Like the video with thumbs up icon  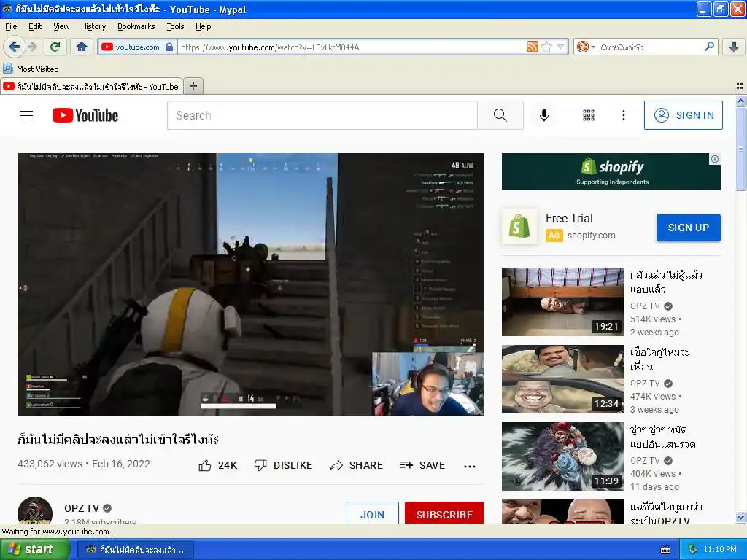pyautogui.click(x=205, y=465)
